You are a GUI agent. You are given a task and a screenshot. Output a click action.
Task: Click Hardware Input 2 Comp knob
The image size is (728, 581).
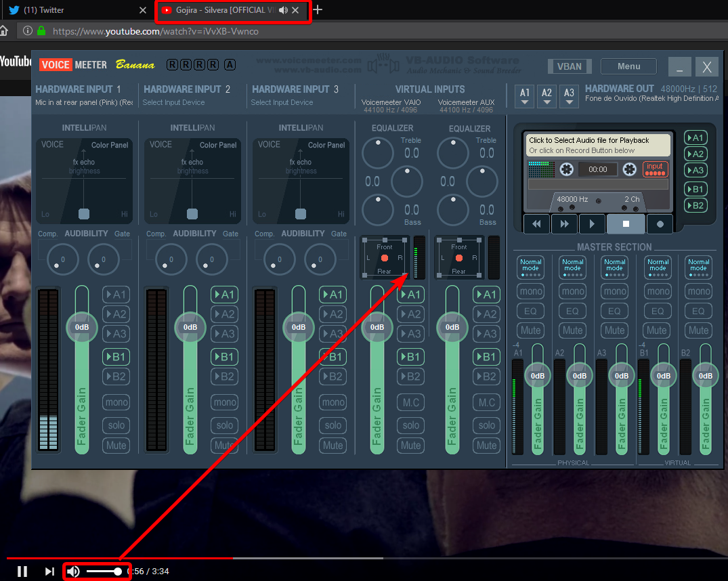pyautogui.click(x=171, y=259)
